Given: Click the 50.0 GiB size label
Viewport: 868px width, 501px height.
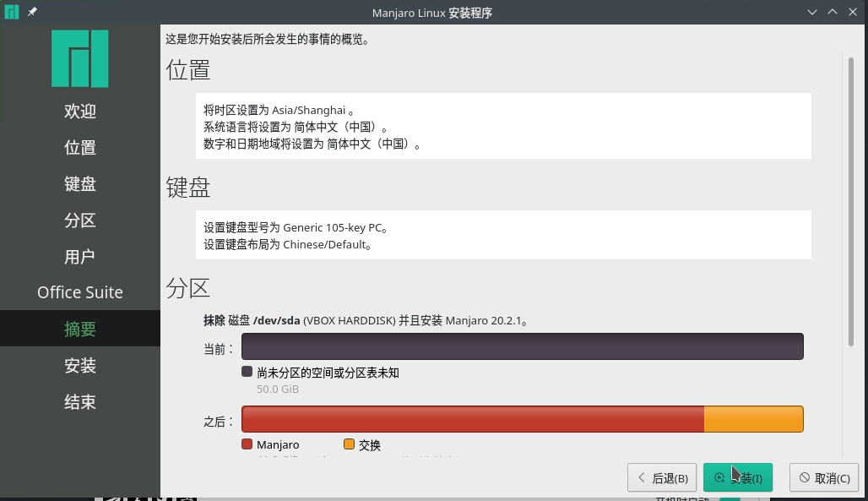Looking at the screenshot, I should click(278, 389).
